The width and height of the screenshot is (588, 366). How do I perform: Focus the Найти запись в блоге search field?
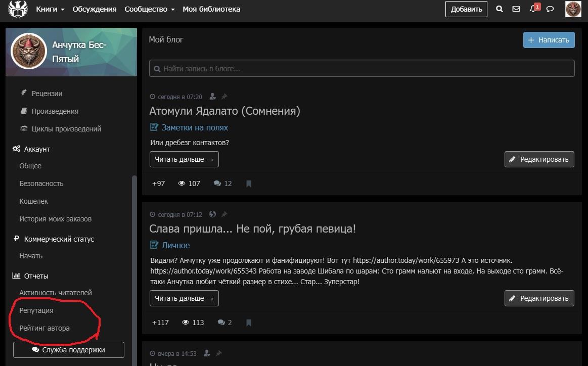361,69
